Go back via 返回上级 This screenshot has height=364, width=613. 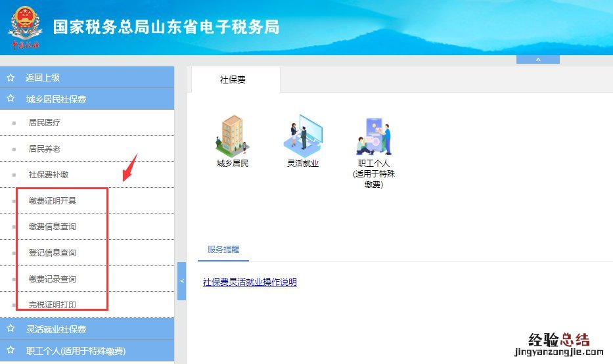(43, 78)
